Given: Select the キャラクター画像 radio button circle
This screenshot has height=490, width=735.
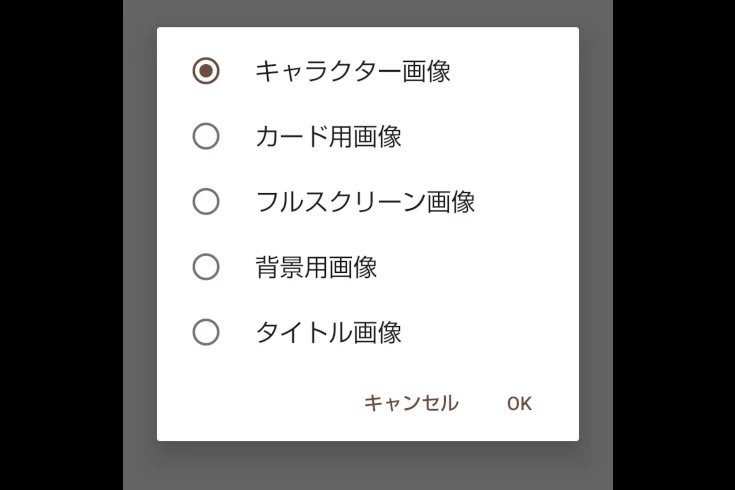Looking at the screenshot, I should pyautogui.click(x=206, y=71).
